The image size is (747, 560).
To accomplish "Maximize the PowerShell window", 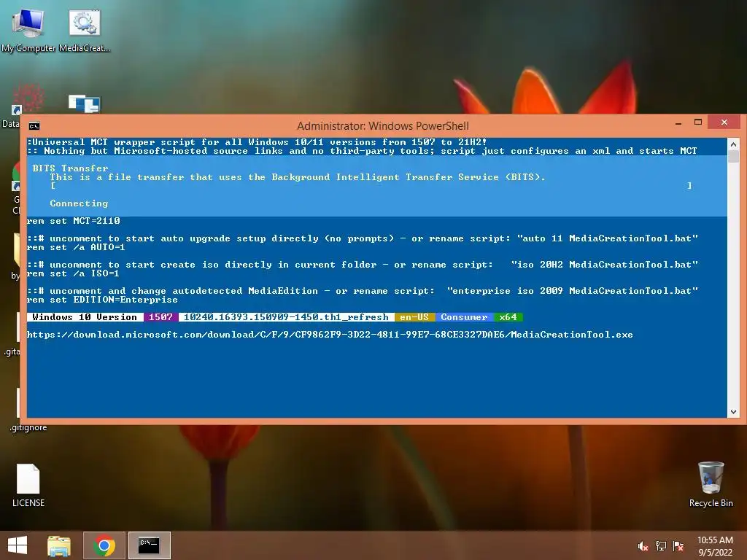I will tap(698, 122).
